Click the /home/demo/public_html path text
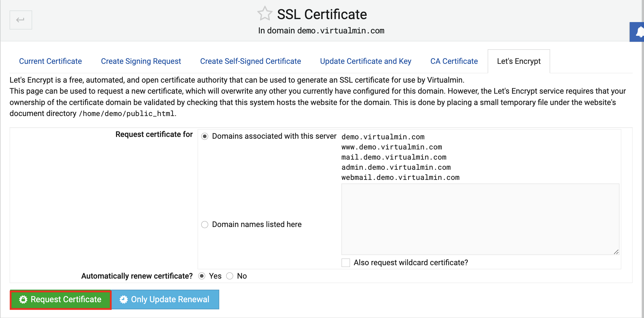Screen dimensions: 644x318 click(127, 114)
